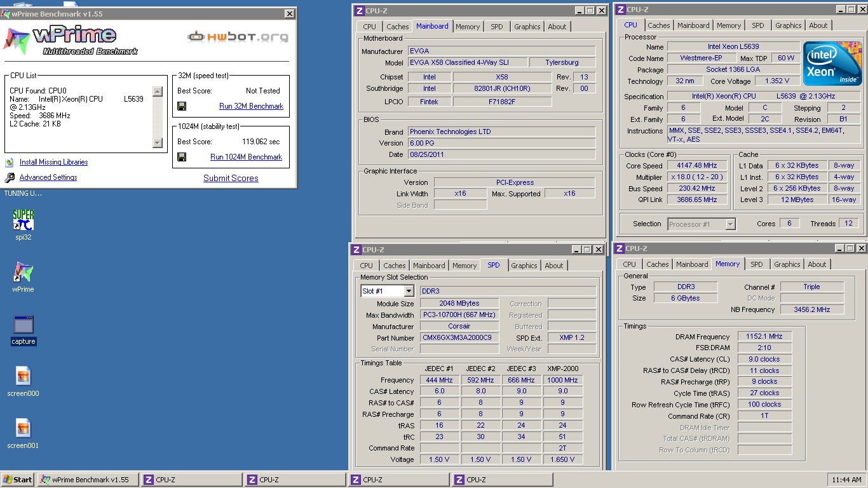The width and height of the screenshot is (868, 488).
Task: Click the Core Speed 4147.48 MHz field
Action: [697, 166]
